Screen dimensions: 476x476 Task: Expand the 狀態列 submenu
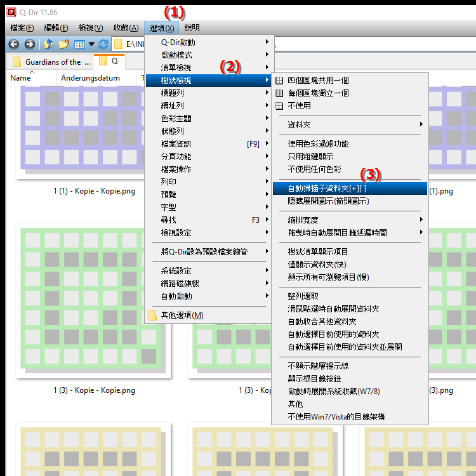pos(208,131)
